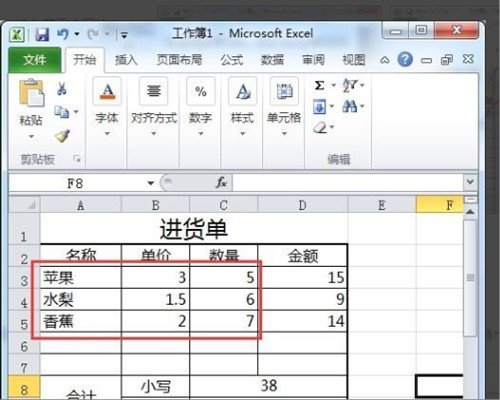
Task: Click the blue Help question mark
Action: [405, 60]
